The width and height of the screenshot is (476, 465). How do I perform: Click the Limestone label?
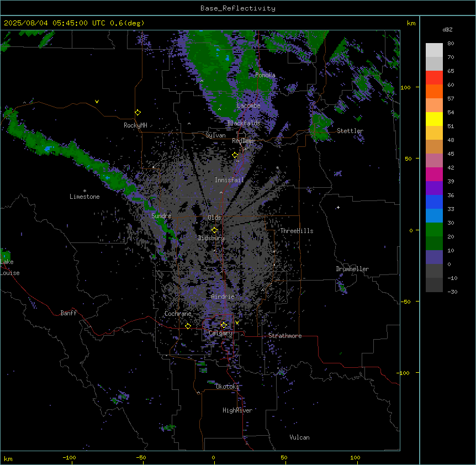(84, 197)
